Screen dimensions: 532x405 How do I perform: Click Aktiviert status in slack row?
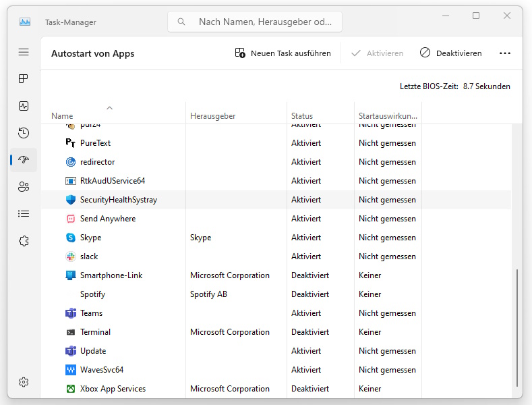[x=306, y=256]
